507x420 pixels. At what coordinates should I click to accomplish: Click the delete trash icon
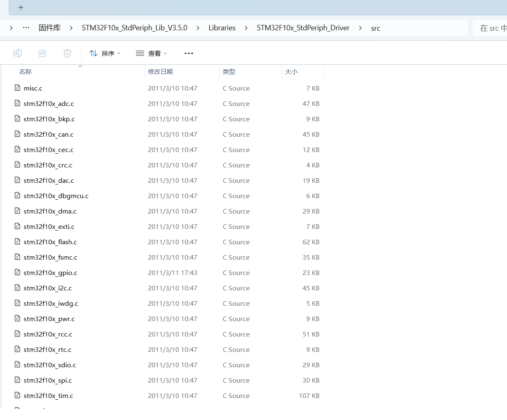(x=67, y=53)
